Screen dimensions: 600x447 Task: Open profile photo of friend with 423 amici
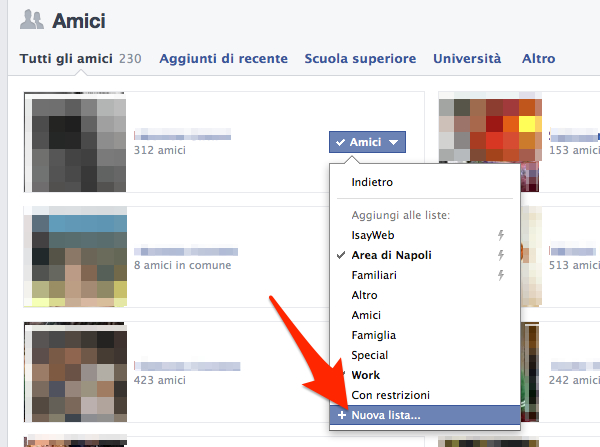pos(75,372)
